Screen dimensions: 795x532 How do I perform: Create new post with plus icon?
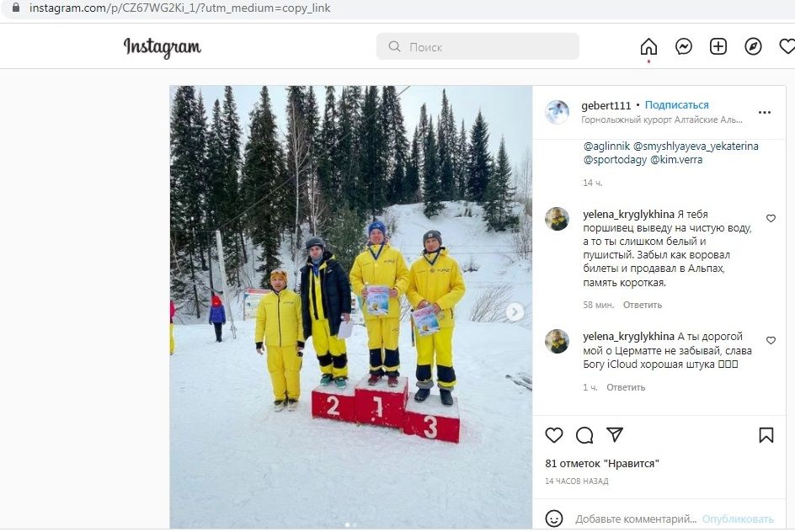[x=718, y=46]
